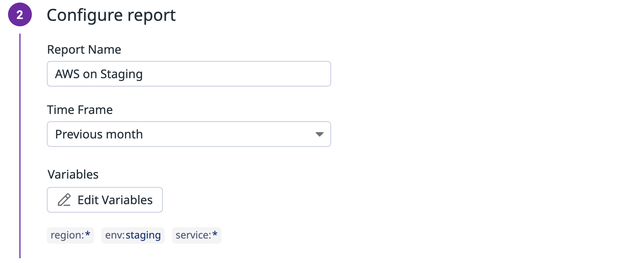Open the Edit Variables button
Screen dimensions: 644x263
tap(105, 200)
